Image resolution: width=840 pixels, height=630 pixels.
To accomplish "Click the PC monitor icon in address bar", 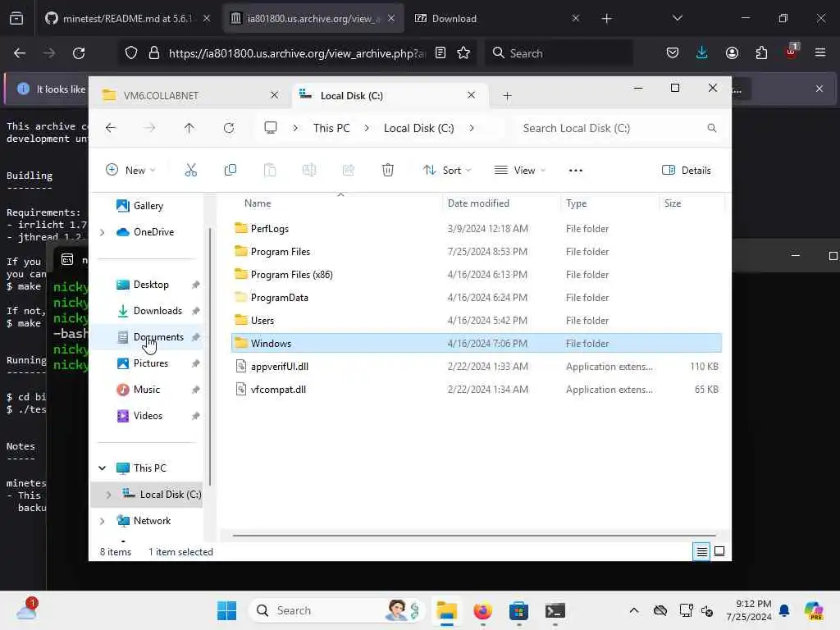I will tap(271, 128).
